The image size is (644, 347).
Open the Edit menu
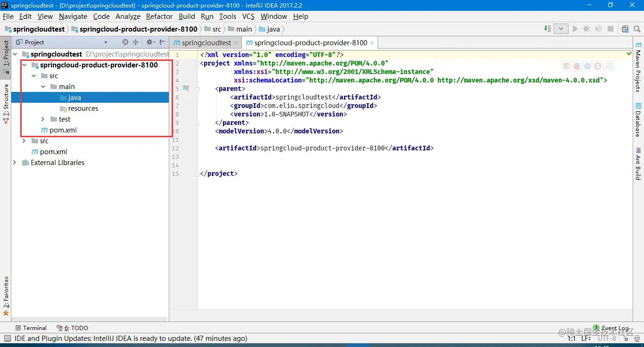tap(25, 16)
